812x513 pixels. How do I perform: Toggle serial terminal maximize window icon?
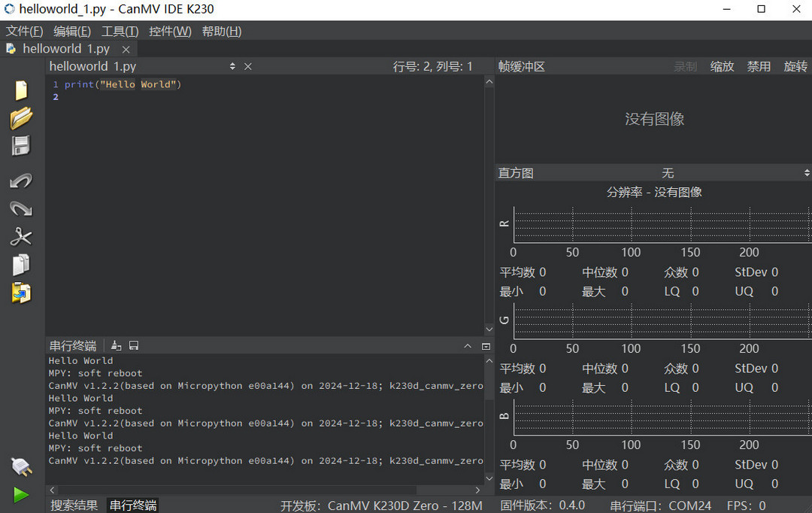point(486,346)
